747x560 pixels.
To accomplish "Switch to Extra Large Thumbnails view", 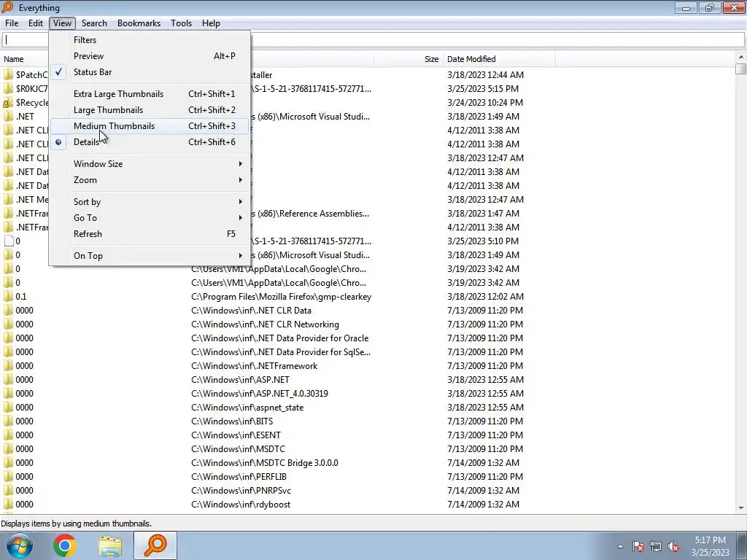I will pyautogui.click(x=150, y=94).
